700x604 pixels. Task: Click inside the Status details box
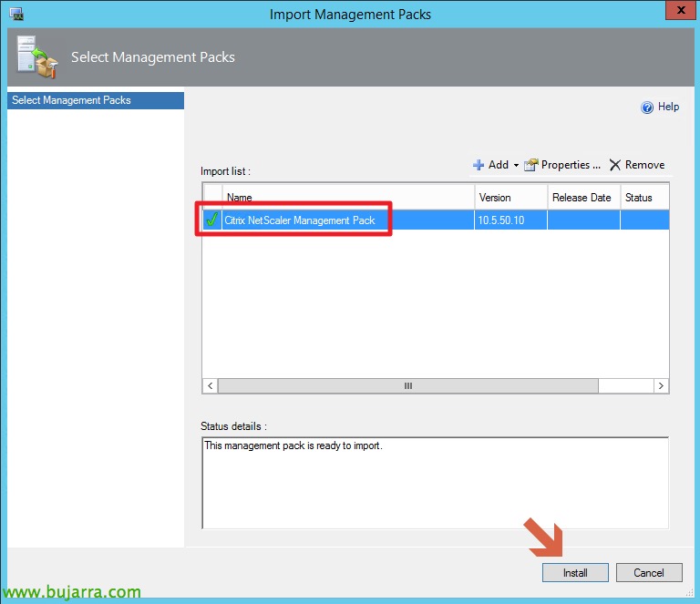(436, 483)
